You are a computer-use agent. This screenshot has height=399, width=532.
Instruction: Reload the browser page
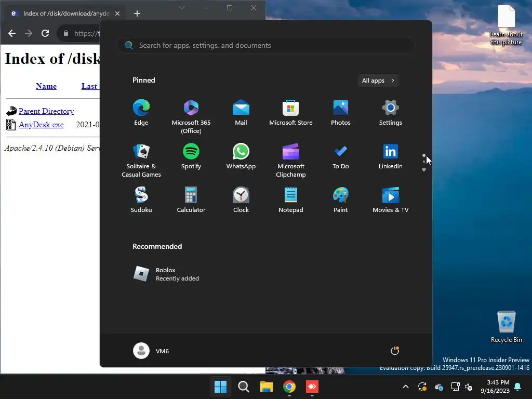pos(45,33)
